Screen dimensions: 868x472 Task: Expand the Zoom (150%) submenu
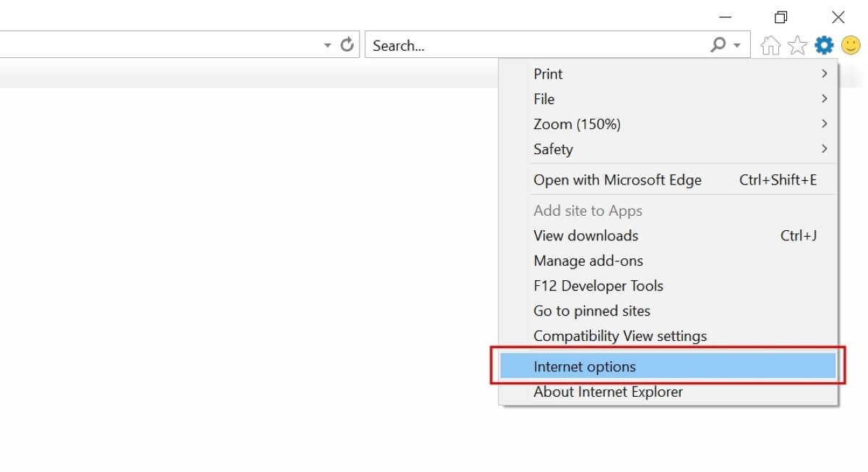(x=824, y=124)
